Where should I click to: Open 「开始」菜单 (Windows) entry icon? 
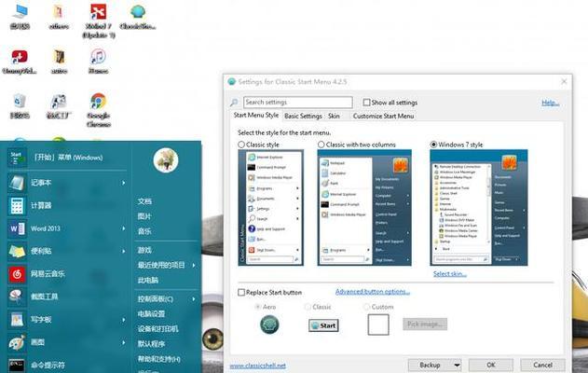pos(17,158)
